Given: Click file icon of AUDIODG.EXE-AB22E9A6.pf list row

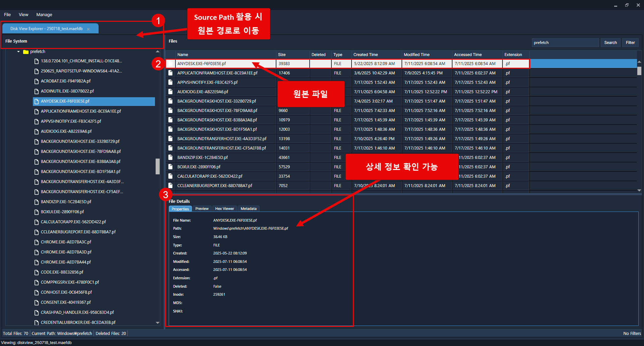Looking at the screenshot, I should 170,92.
